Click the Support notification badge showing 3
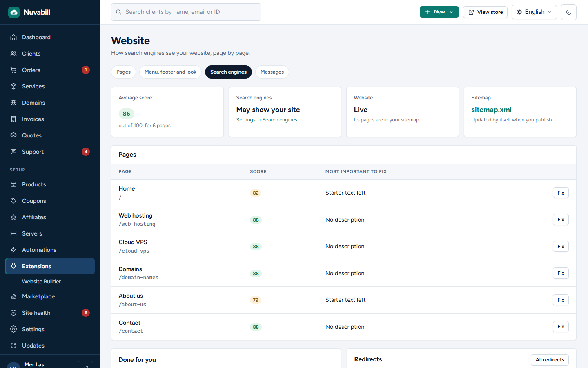Screen dimensions: 588x368 pos(86,152)
